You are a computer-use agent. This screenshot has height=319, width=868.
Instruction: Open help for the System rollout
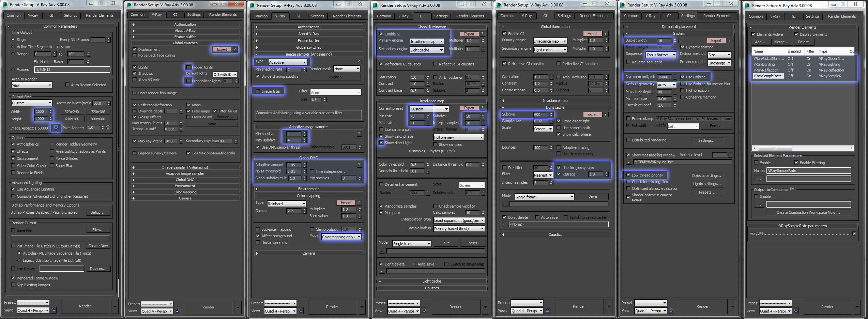pos(729,41)
